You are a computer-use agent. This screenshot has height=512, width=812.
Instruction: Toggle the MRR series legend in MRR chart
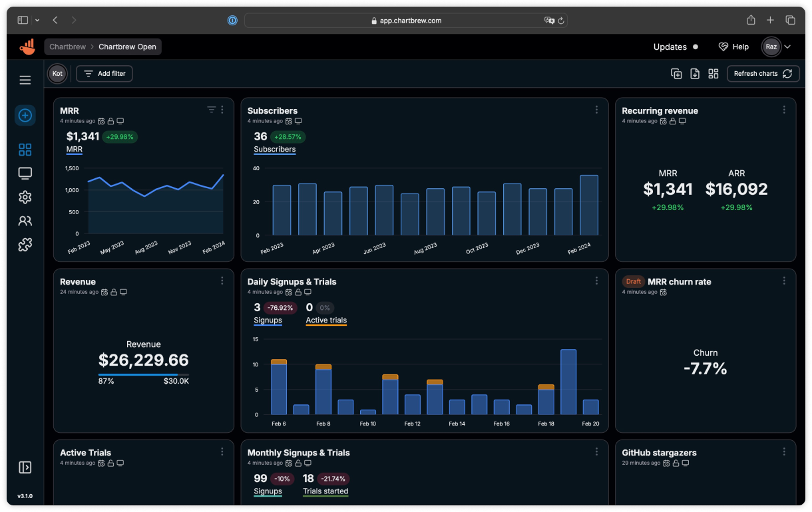75,150
